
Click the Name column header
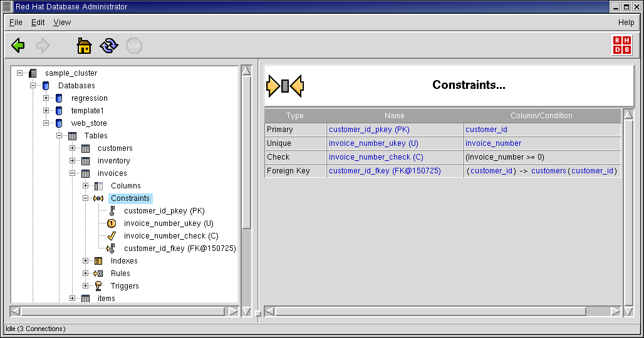pyautogui.click(x=394, y=116)
